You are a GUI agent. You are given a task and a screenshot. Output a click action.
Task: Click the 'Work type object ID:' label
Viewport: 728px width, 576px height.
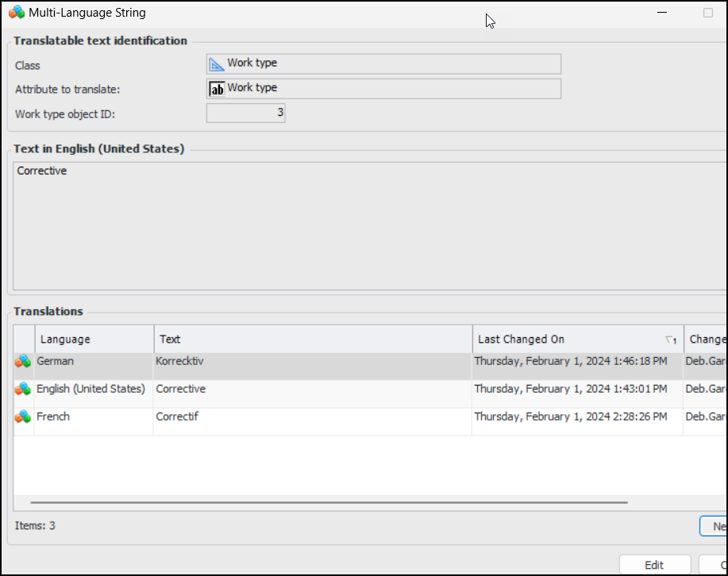(x=65, y=114)
